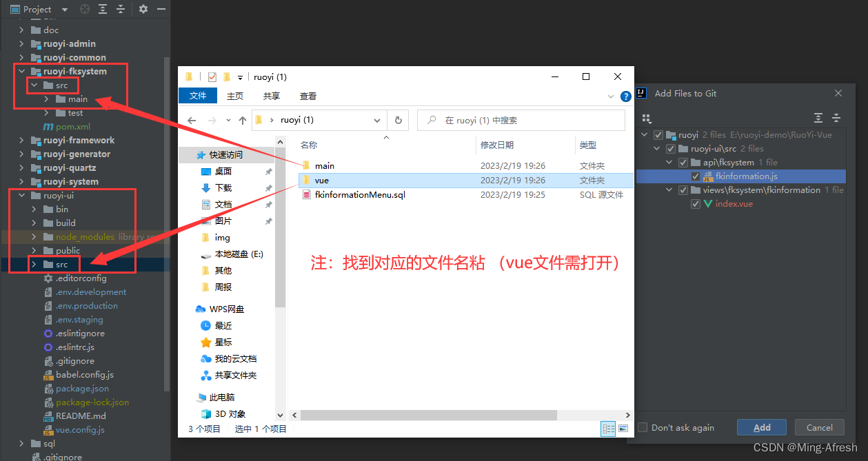This screenshot has width=868, height=461.
Task: Expand the main folder under ruoyi-fksystem src
Action: (46, 99)
